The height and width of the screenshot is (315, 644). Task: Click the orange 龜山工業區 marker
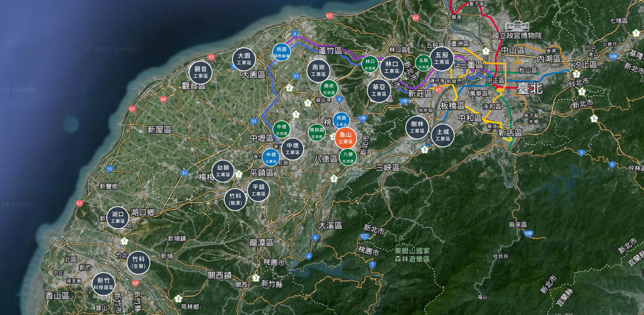click(x=345, y=138)
